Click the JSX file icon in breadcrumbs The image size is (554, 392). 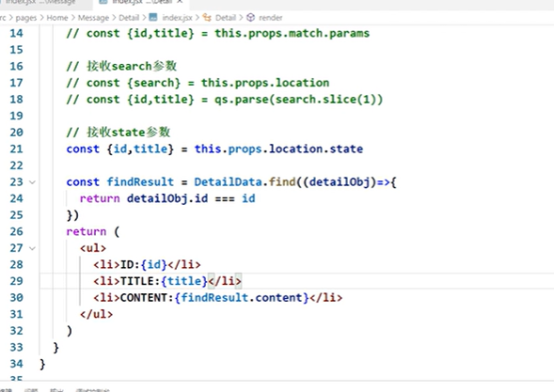coord(153,17)
